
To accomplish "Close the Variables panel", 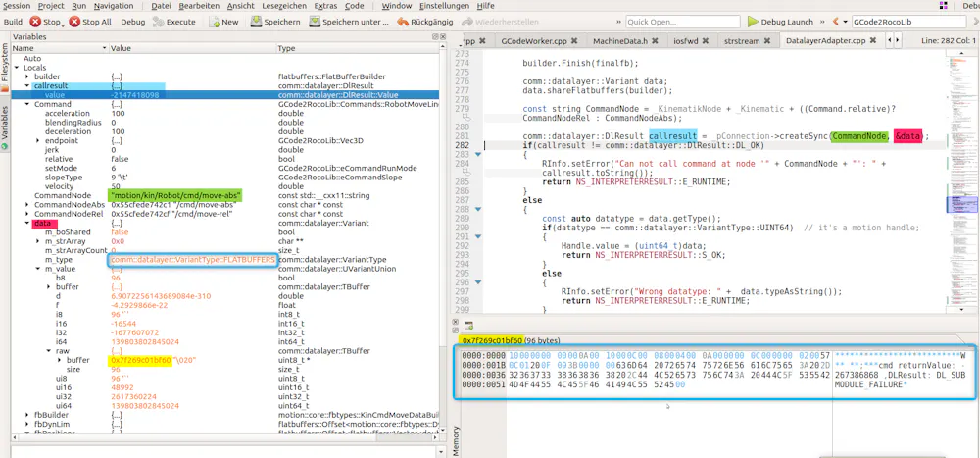I will pos(443,37).
